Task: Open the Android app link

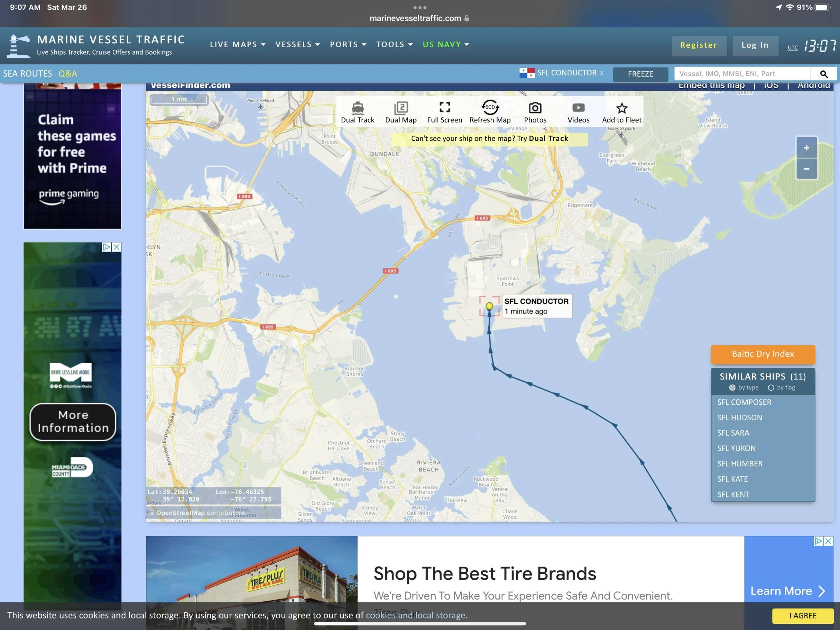Action: click(x=813, y=85)
